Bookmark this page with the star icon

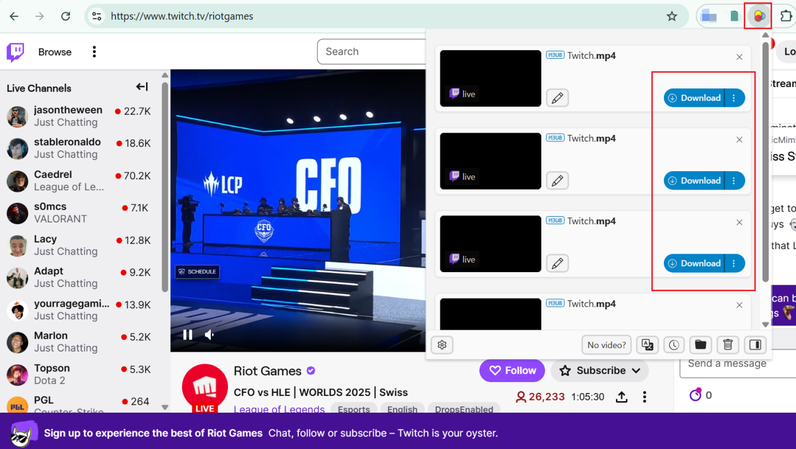672,16
